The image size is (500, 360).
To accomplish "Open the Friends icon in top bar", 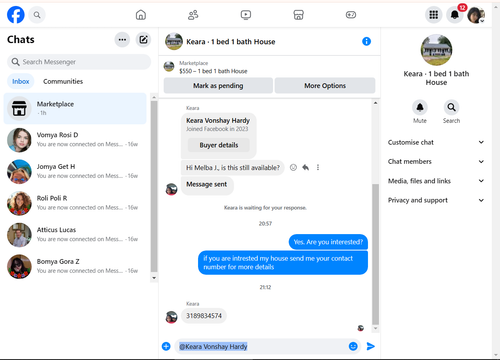I will point(193,15).
